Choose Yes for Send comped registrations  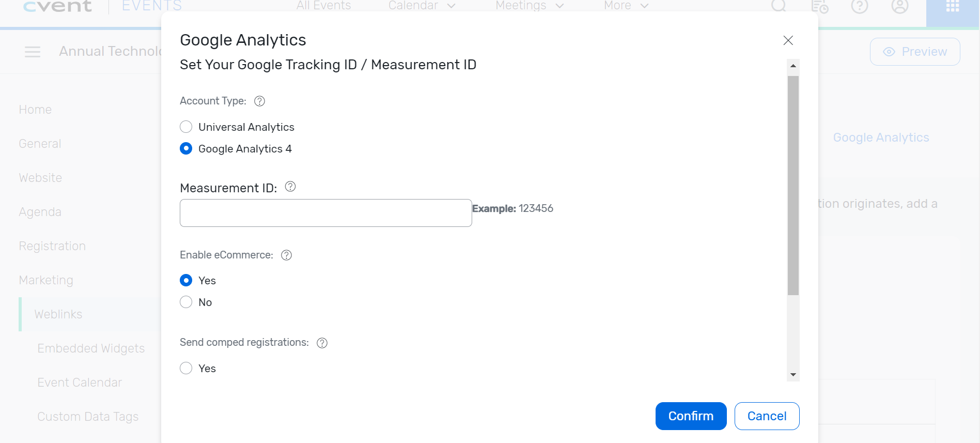click(186, 369)
